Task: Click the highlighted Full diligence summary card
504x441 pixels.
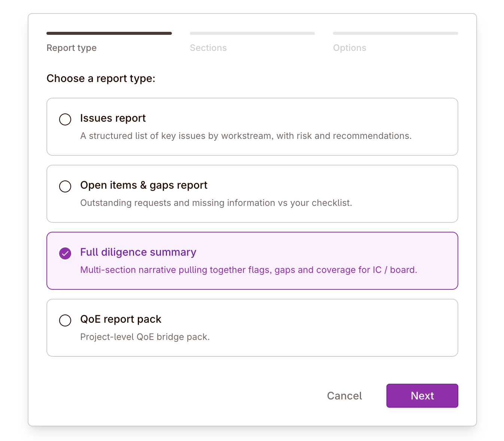Action: coord(252,261)
